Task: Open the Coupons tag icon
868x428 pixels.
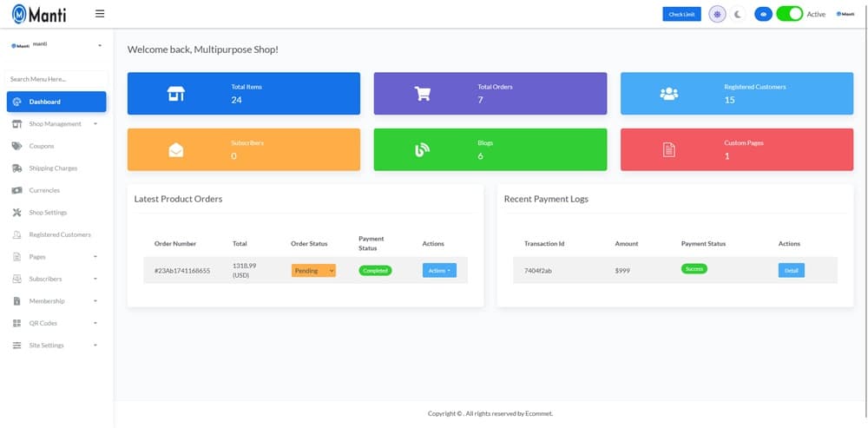Action: [17, 146]
